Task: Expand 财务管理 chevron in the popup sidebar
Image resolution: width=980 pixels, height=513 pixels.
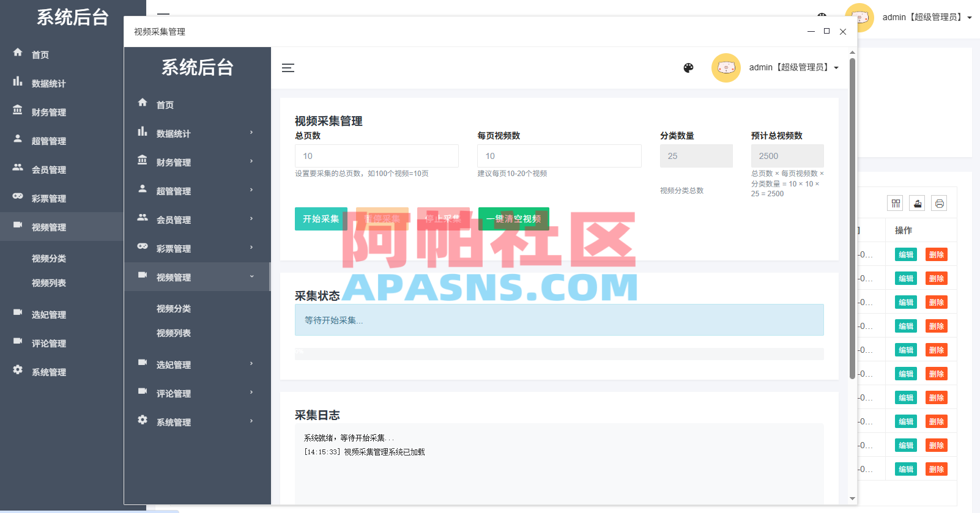Action: pos(251,161)
